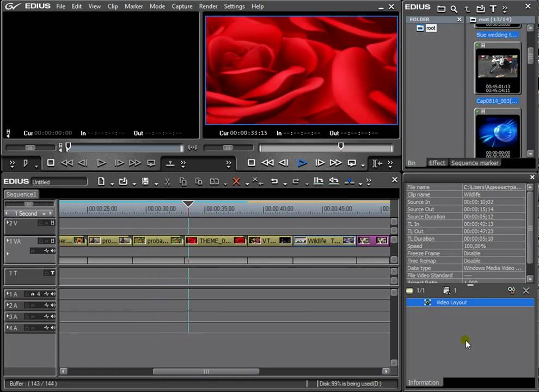Click the Cut scissors icon in timeline toolbar

(167, 181)
